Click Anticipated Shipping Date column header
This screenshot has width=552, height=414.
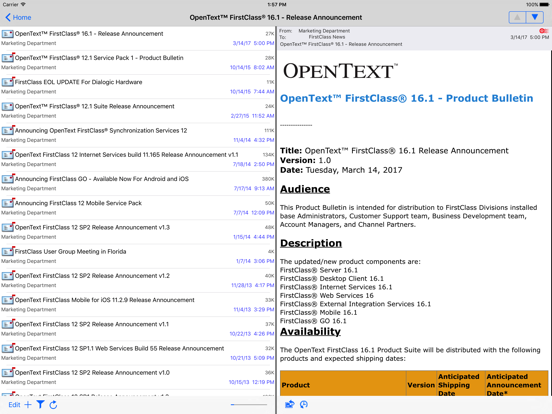coord(460,384)
